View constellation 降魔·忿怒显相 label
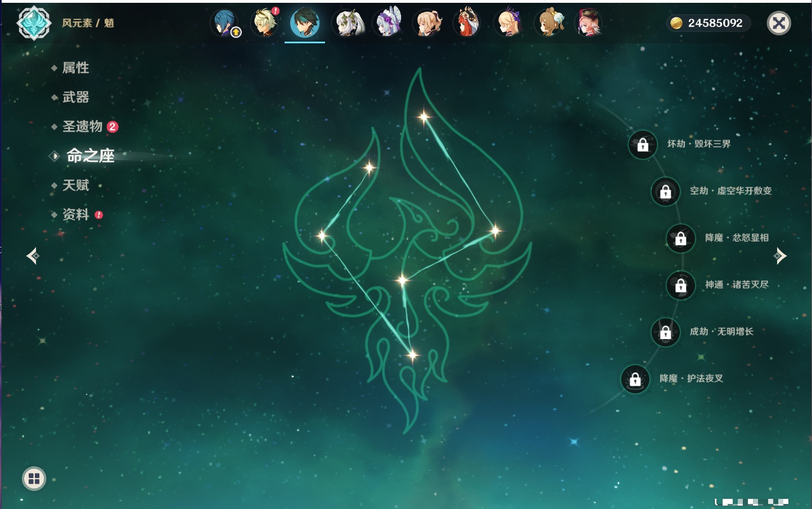 click(737, 238)
